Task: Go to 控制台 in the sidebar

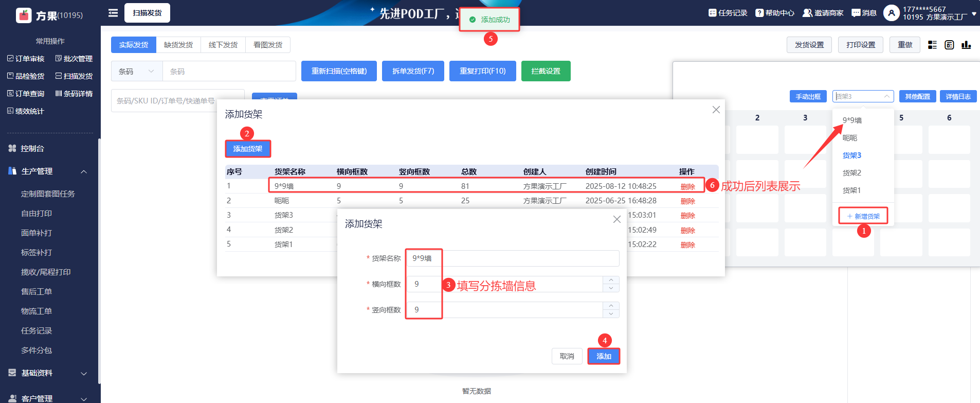Action: 32,149
